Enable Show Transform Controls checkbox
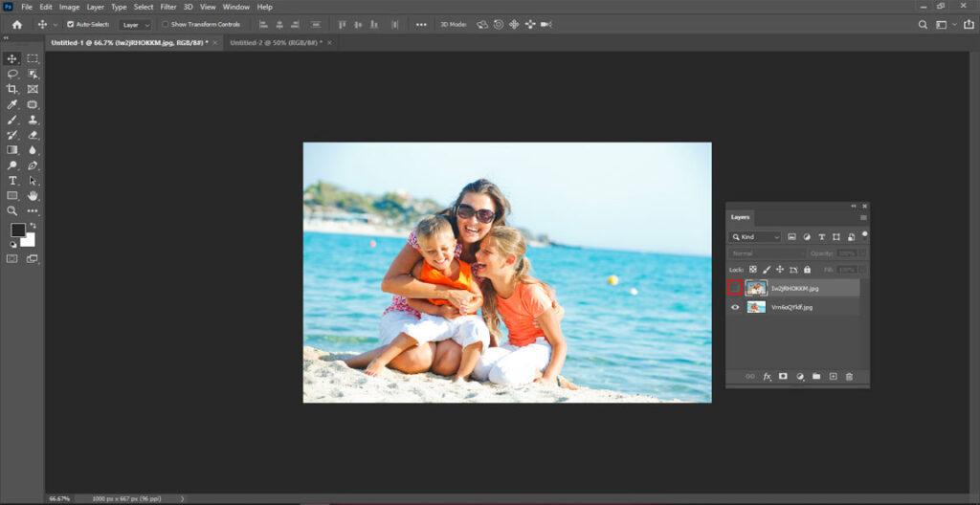 click(165, 24)
